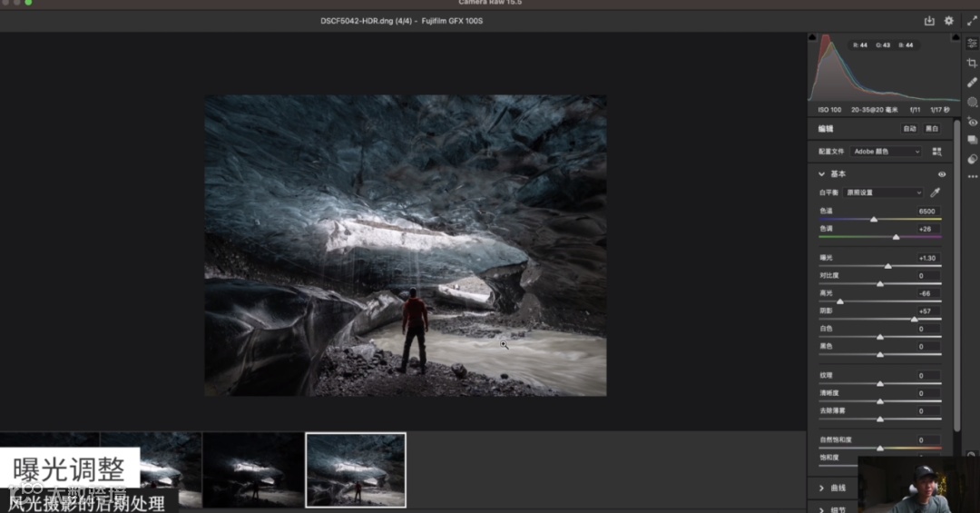The image size is (980, 513).
Task: Select the third filmstrip thumbnail
Action: coord(253,469)
